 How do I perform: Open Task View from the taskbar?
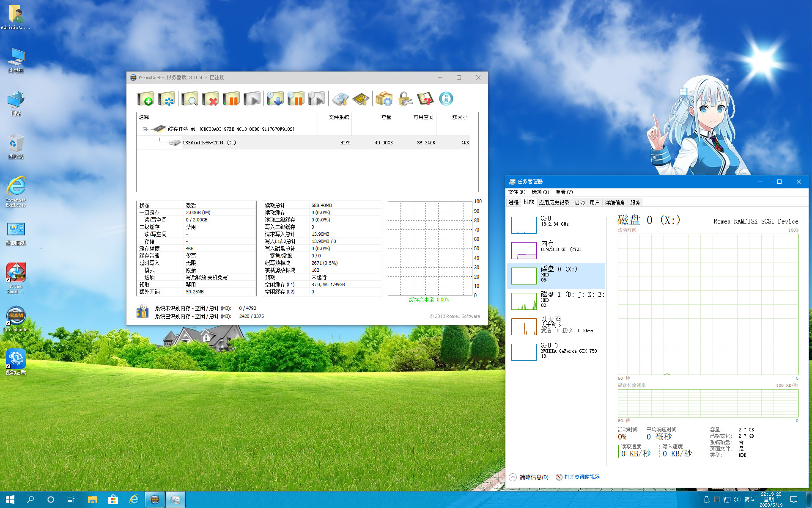pos(71,500)
